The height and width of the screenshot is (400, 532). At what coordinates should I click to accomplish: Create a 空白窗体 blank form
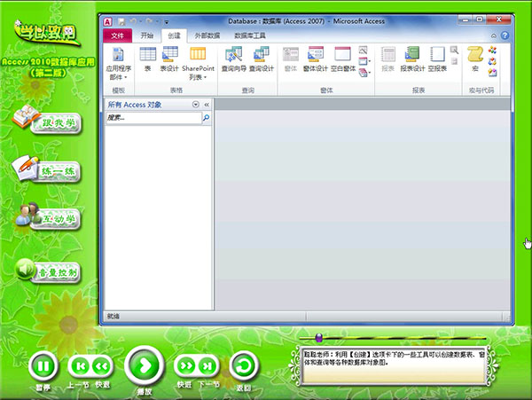[x=343, y=59]
